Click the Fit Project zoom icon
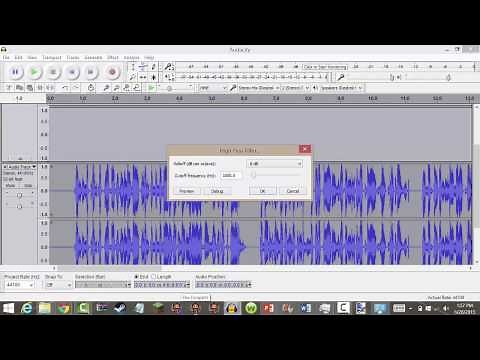Viewport: 480px width, 360px height. 136,88
